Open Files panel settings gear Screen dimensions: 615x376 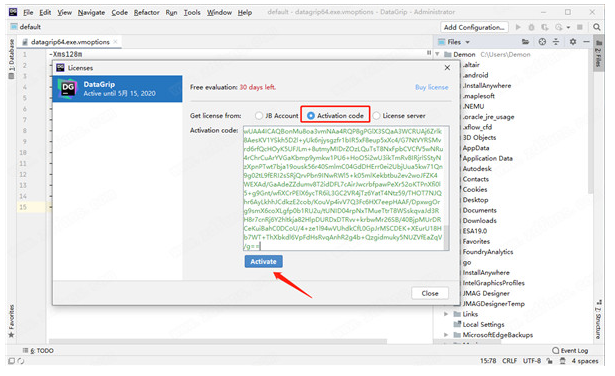click(x=573, y=42)
